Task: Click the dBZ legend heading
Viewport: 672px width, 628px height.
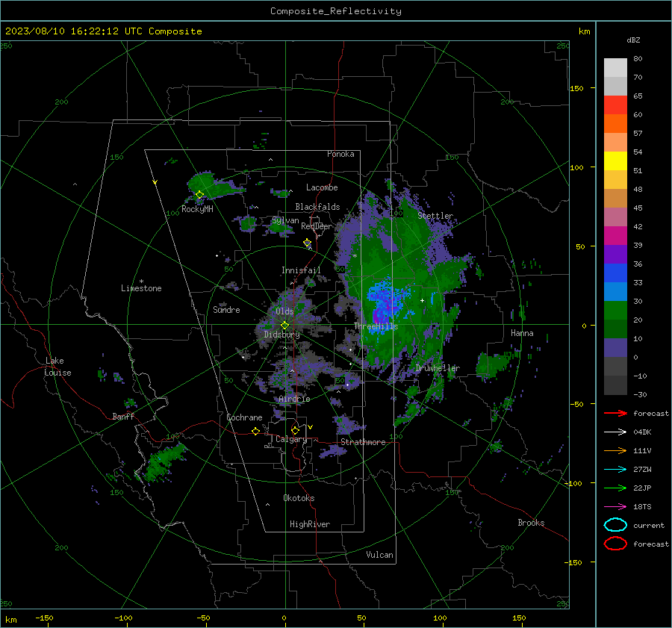Action: [x=633, y=40]
